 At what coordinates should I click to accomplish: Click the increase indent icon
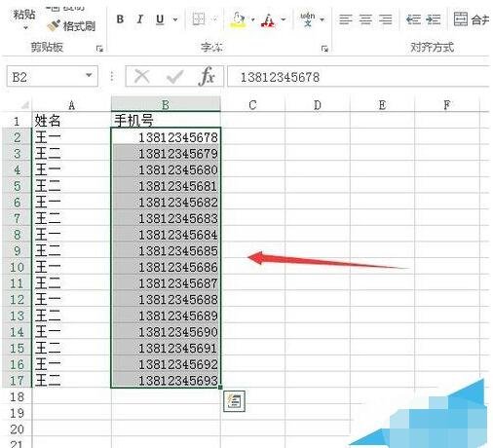click(x=434, y=19)
